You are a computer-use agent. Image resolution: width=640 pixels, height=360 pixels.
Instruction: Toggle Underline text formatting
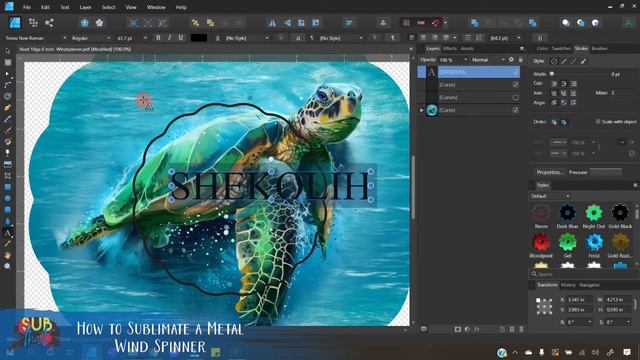(x=180, y=38)
